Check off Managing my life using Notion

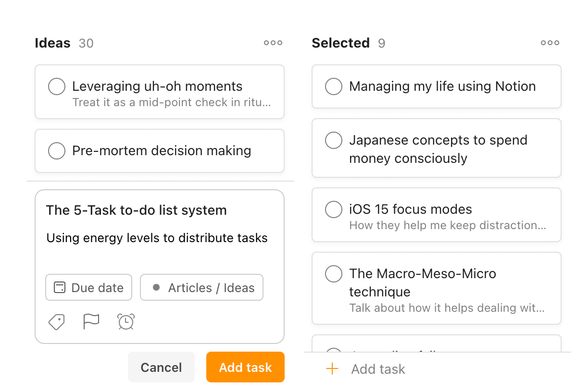pos(334,87)
